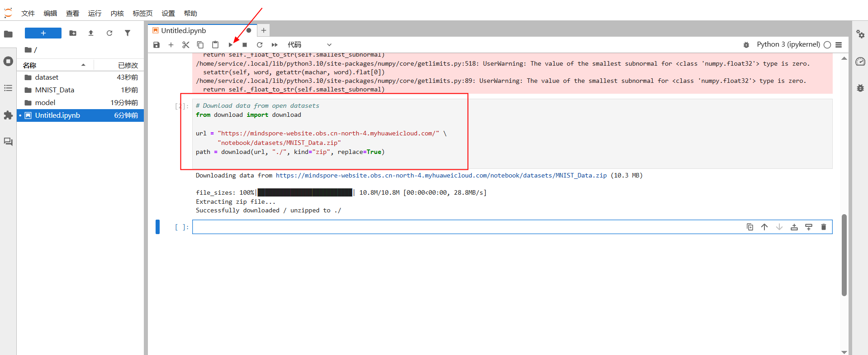The width and height of the screenshot is (868, 355).
Task: Open the chat panel in left sidebar
Action: pos(8,142)
